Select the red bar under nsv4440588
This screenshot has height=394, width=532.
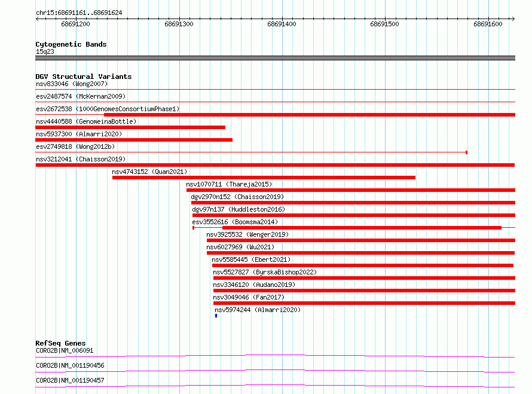click(x=130, y=127)
